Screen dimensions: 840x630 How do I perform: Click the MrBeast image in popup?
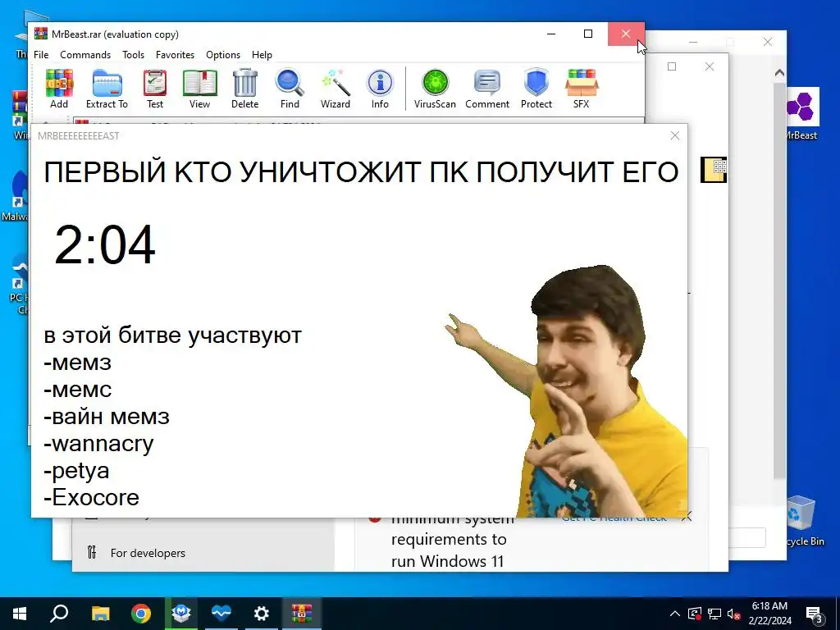coord(568,391)
